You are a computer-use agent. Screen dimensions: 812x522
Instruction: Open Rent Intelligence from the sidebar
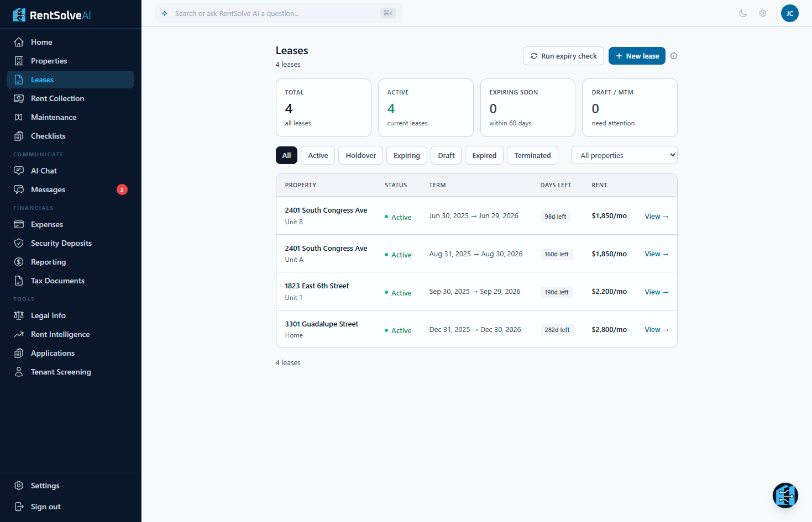(x=60, y=334)
